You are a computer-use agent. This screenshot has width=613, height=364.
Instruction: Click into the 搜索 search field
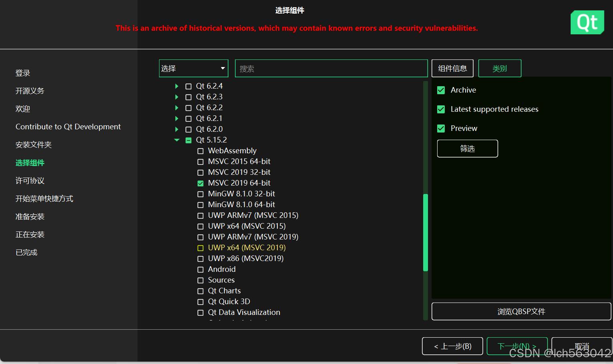tap(331, 68)
